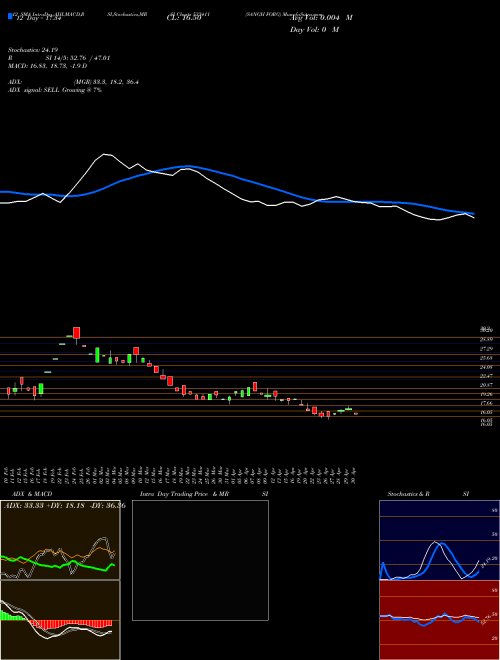Click the 24.08 price axis label
Image resolution: width=500 pixels, height=660 pixels.
[486, 367]
